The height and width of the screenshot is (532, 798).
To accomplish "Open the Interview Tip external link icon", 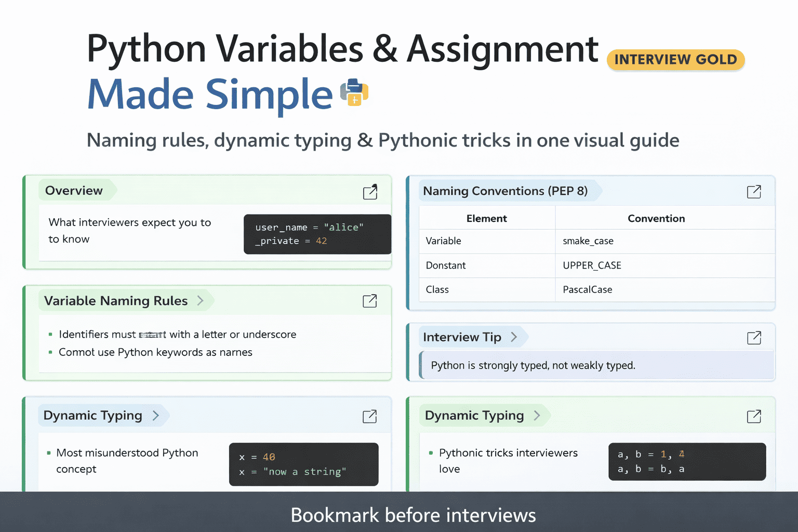I will [754, 338].
